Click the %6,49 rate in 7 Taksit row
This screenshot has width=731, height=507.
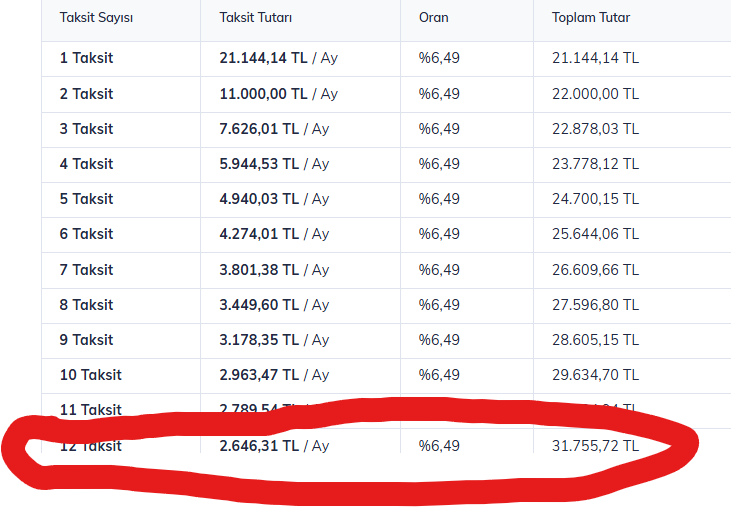439,270
